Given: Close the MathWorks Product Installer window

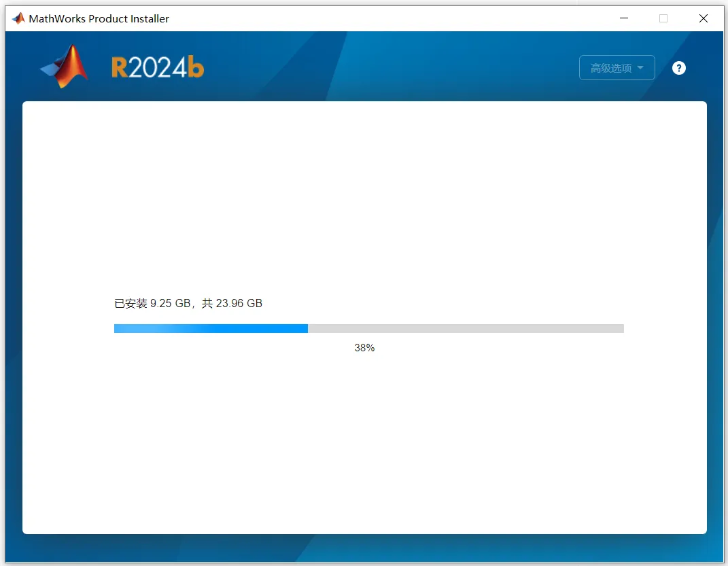Looking at the screenshot, I should click(x=704, y=18).
